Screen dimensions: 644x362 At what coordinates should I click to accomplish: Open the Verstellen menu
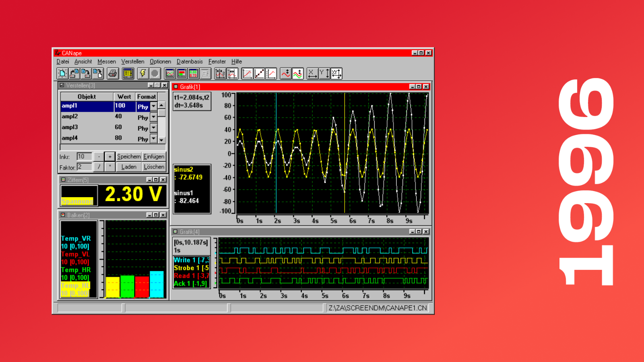pos(133,62)
